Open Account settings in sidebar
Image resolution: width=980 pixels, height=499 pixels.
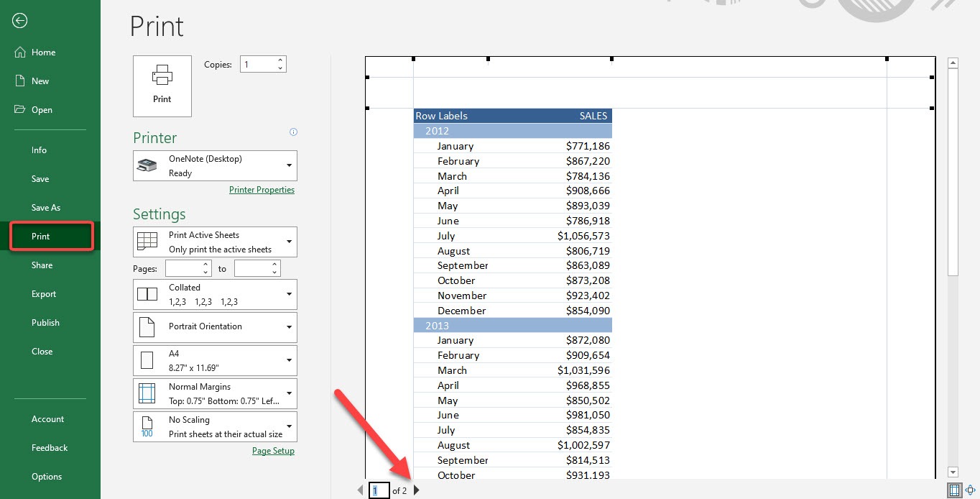click(47, 419)
